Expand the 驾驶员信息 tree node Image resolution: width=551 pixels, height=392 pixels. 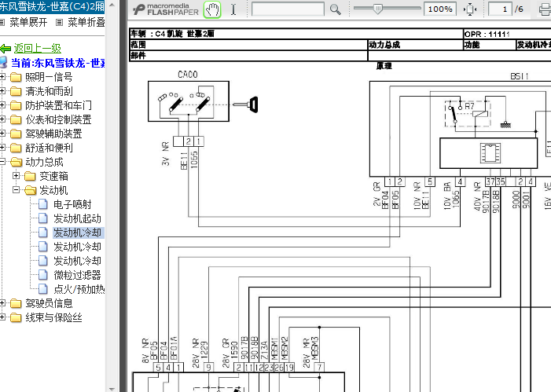[x=2, y=302]
